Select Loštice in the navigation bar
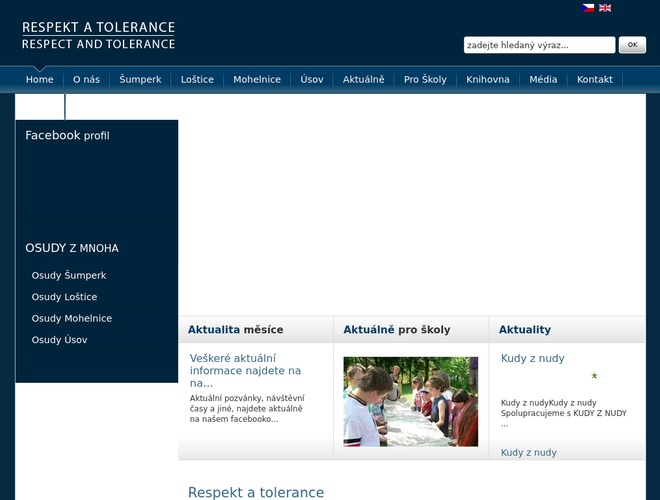The width and height of the screenshot is (660, 500). [x=197, y=79]
